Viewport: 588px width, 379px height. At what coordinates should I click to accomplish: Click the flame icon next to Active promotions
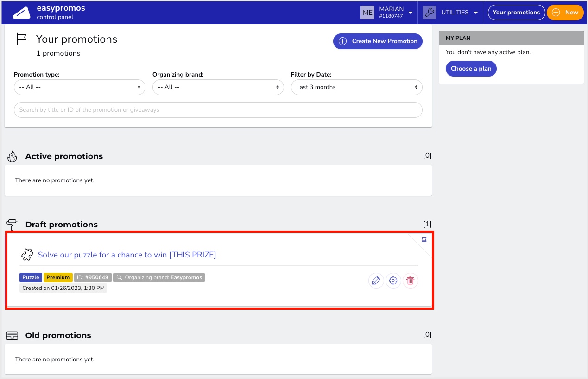pos(12,156)
